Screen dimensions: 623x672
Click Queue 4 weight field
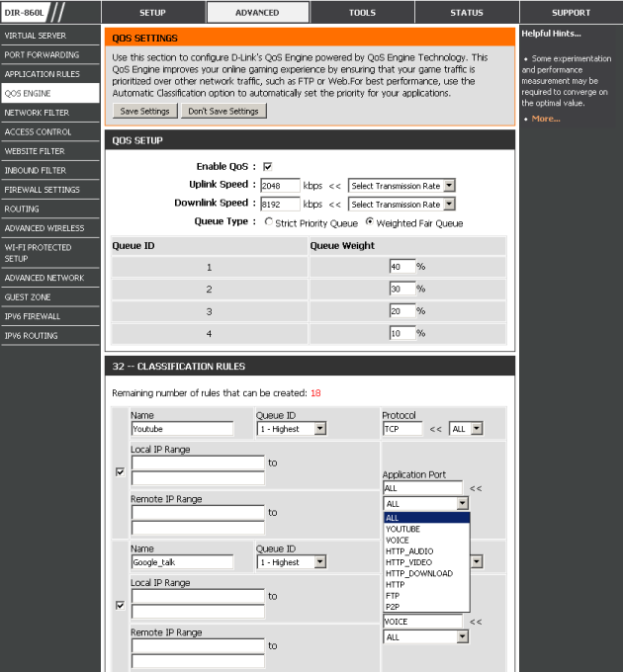402,333
